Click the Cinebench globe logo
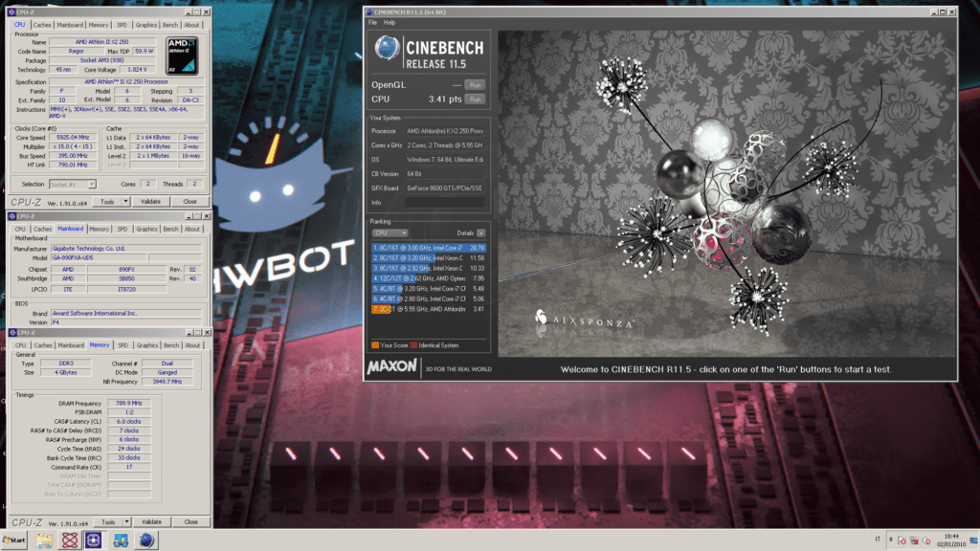 pos(387,48)
